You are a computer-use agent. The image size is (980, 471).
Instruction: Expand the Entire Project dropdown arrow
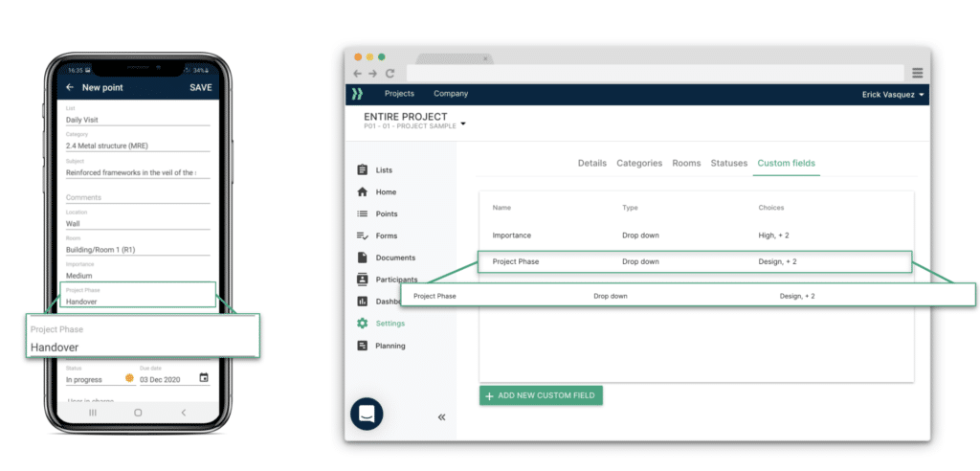click(463, 123)
